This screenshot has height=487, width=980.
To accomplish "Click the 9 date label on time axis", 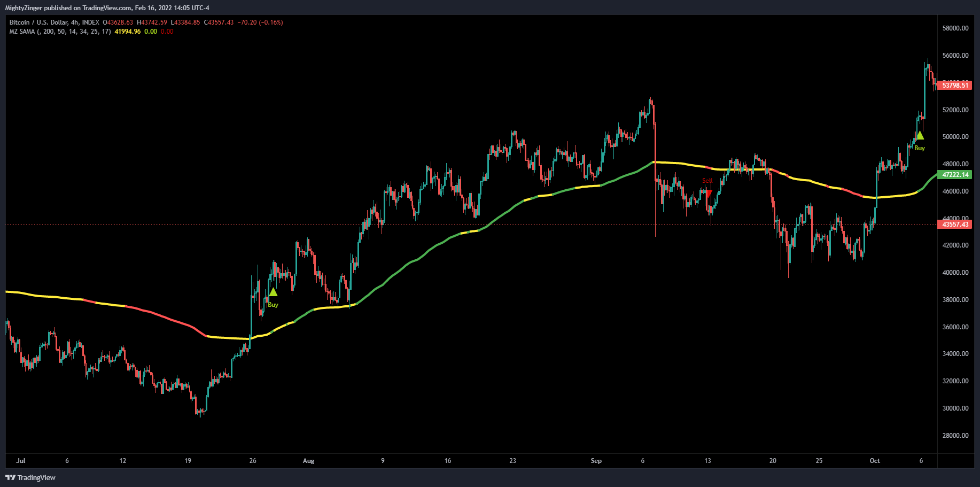I will tap(383, 461).
